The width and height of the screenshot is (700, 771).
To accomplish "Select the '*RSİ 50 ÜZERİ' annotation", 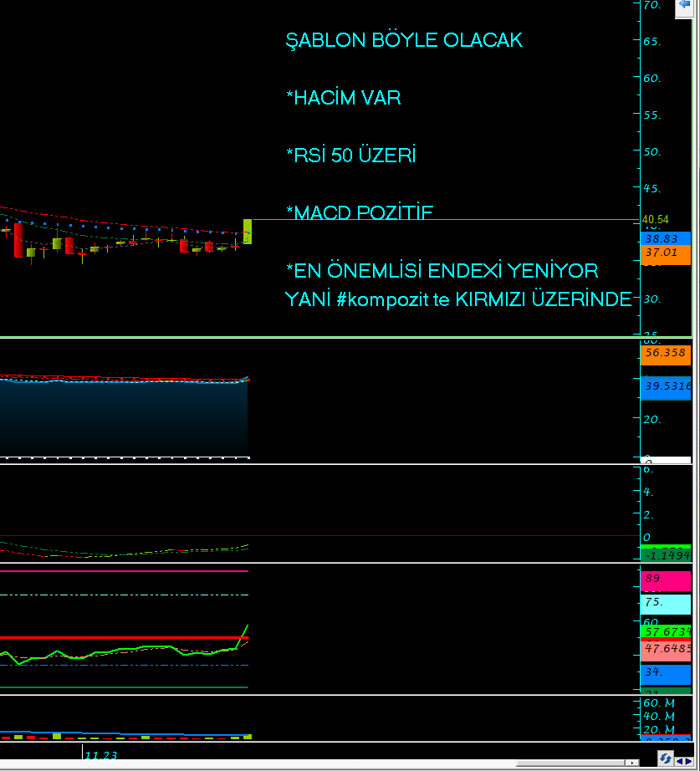I will 351,155.
